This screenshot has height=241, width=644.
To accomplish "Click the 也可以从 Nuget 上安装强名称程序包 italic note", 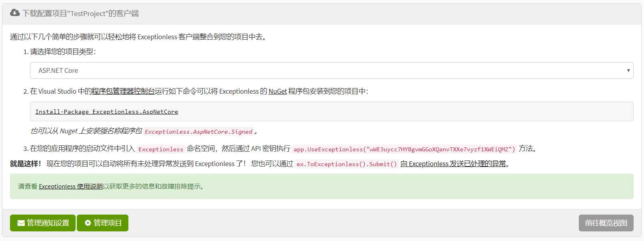I will click(86, 131).
